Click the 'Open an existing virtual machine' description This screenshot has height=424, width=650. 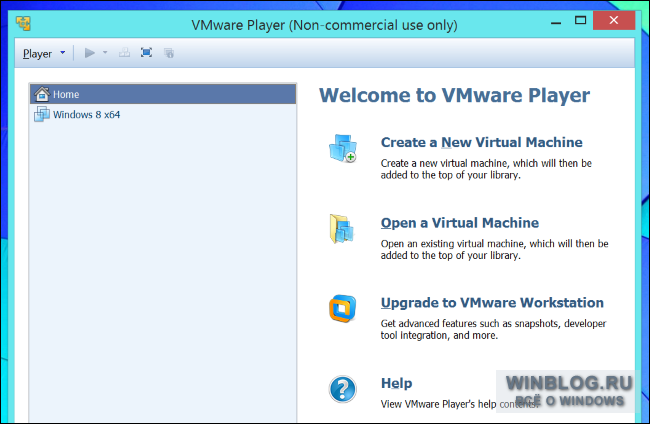point(495,250)
